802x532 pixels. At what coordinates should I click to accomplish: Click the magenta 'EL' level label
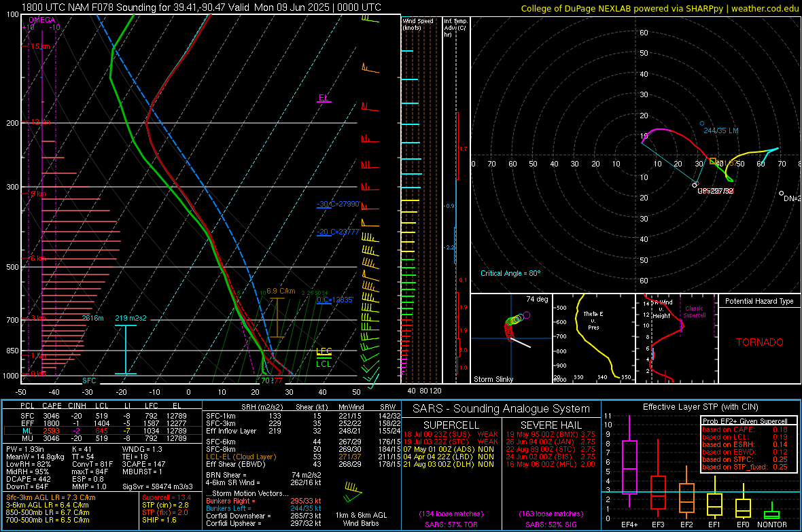coord(324,97)
